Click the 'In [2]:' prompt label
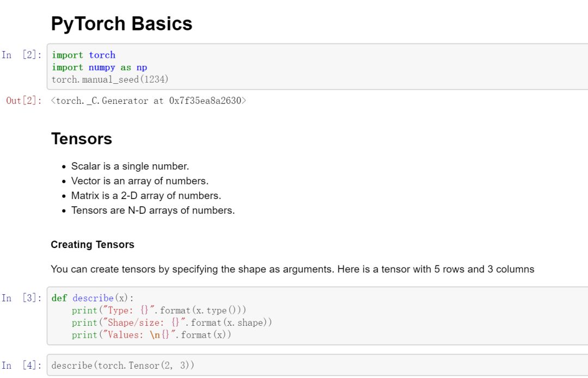This screenshot has height=378, width=588. [21, 55]
